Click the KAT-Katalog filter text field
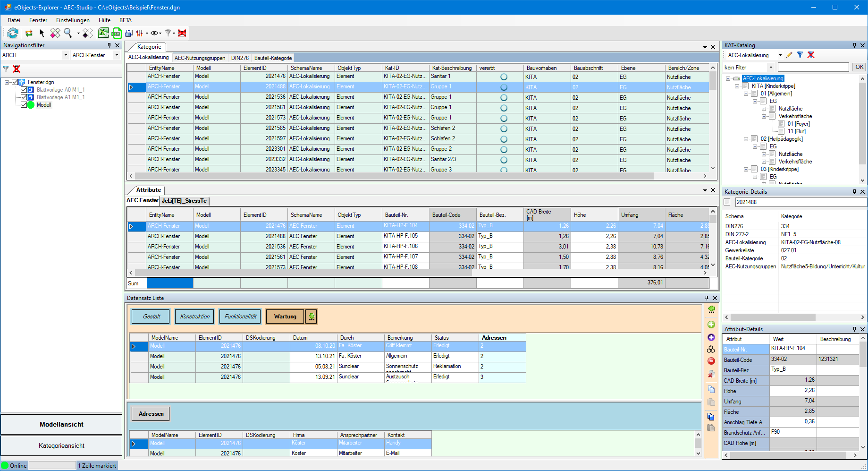The image size is (868, 471). [813, 68]
